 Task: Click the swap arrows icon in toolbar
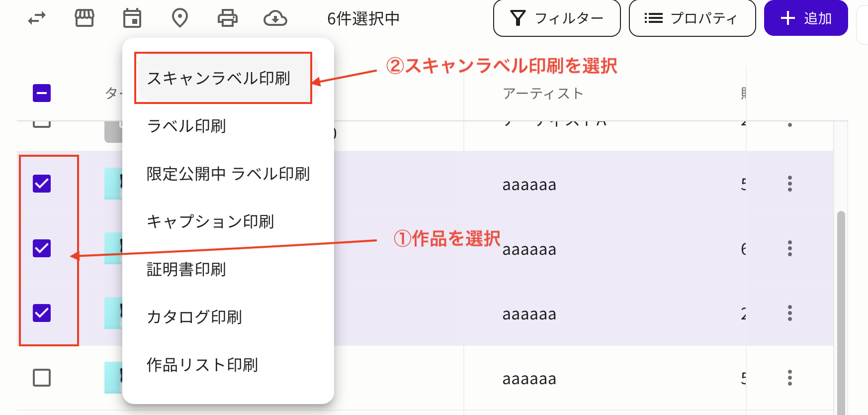click(37, 18)
